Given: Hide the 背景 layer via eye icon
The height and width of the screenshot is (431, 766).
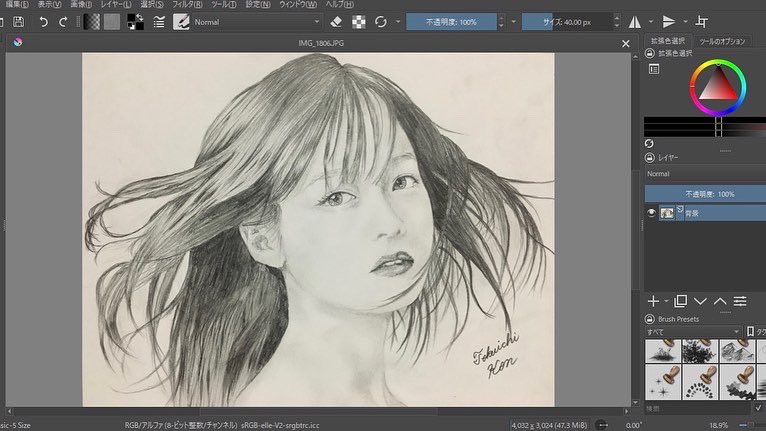Looking at the screenshot, I should pyautogui.click(x=651, y=213).
